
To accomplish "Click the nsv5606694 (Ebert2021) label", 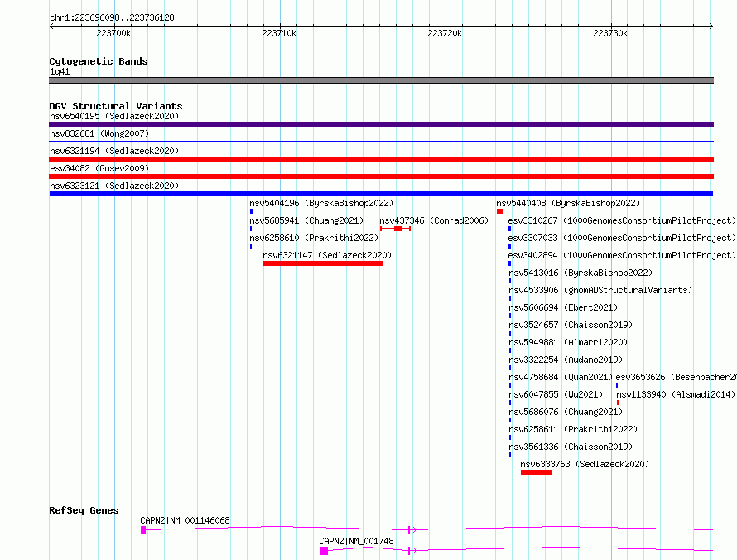I will tap(563, 307).
